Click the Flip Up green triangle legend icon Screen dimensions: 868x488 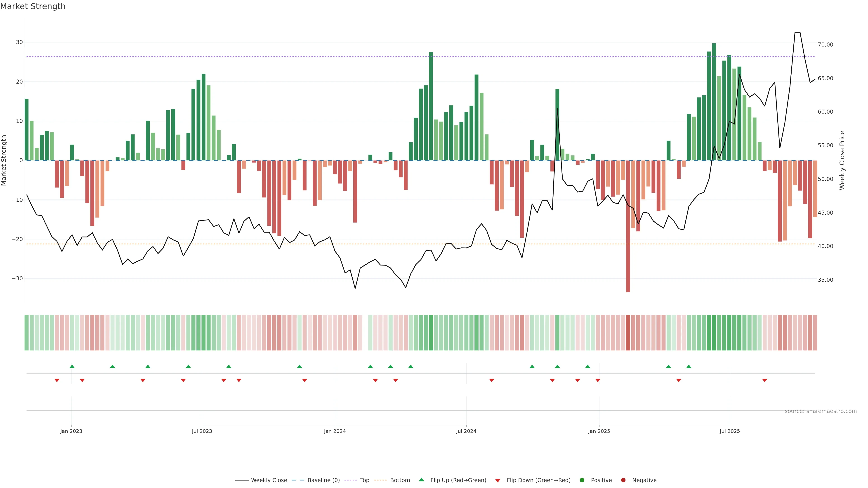[421, 480]
